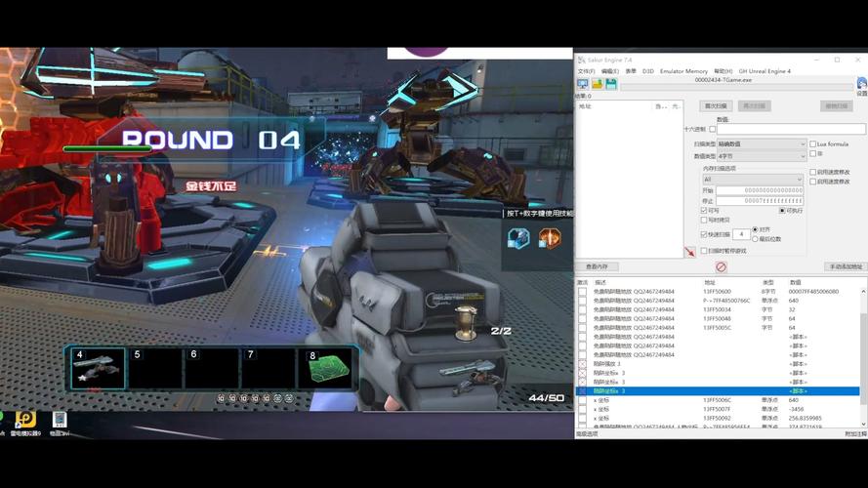
Task: Click the scan progress bar under process name
Action: 737,87
